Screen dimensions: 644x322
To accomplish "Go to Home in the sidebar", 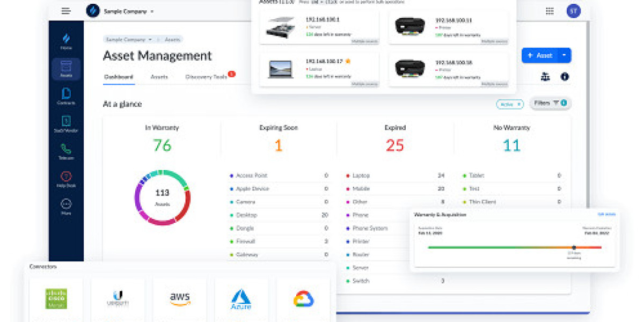I will [66, 42].
